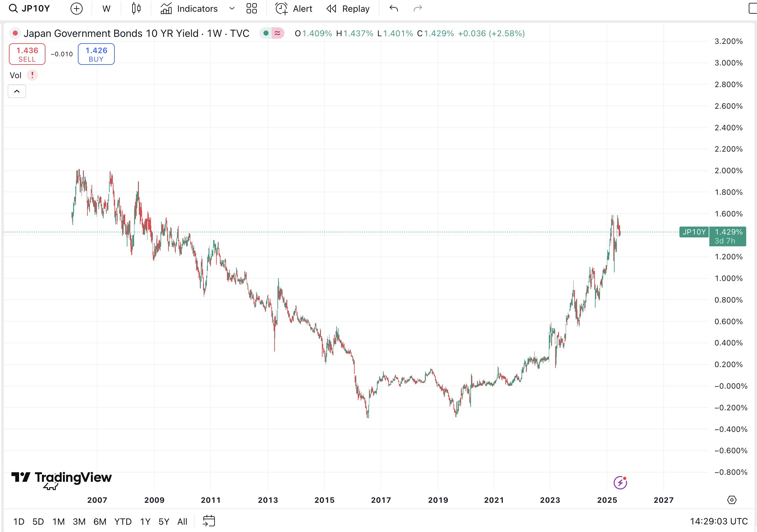The height and width of the screenshot is (532, 757).
Task: Collapse the indicator legend chevron
Action: point(17,91)
